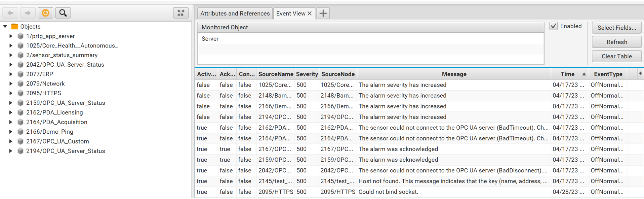Add a new tab with plus icon
Image resolution: width=644 pixels, height=199 pixels.
pyautogui.click(x=323, y=13)
